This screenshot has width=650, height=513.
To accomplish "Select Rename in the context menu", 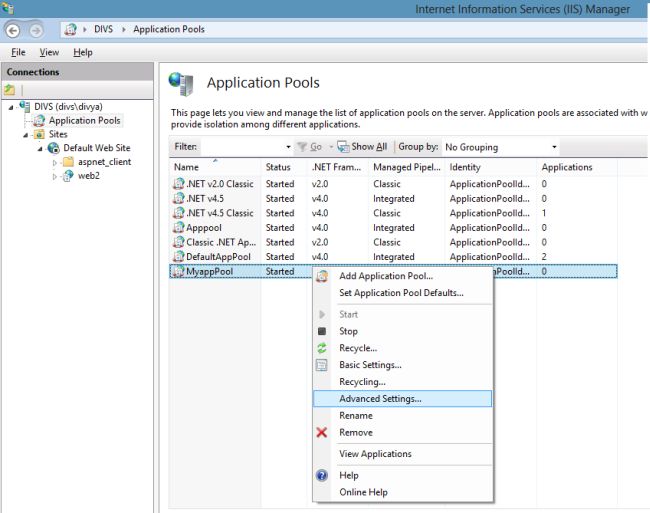I will (x=403, y=416).
